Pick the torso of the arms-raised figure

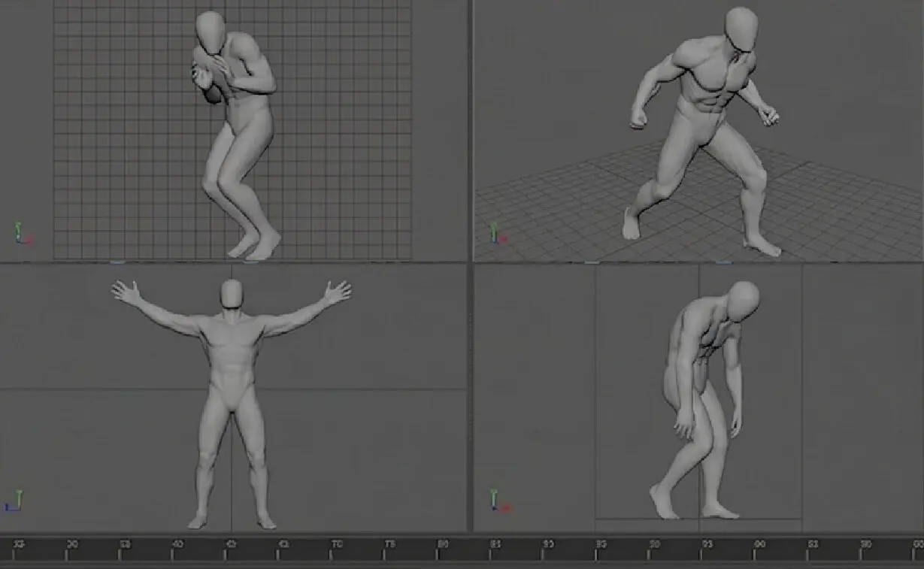232,353
